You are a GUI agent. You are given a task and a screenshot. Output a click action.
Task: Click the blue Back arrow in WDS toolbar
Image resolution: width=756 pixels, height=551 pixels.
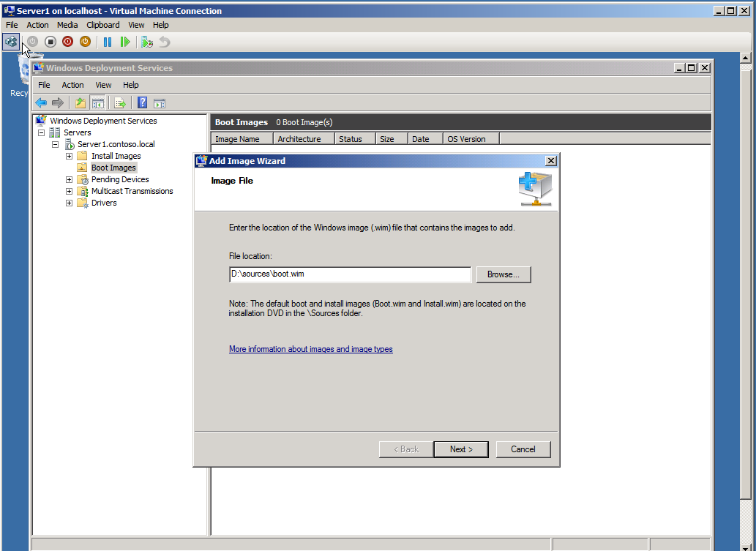click(x=41, y=102)
